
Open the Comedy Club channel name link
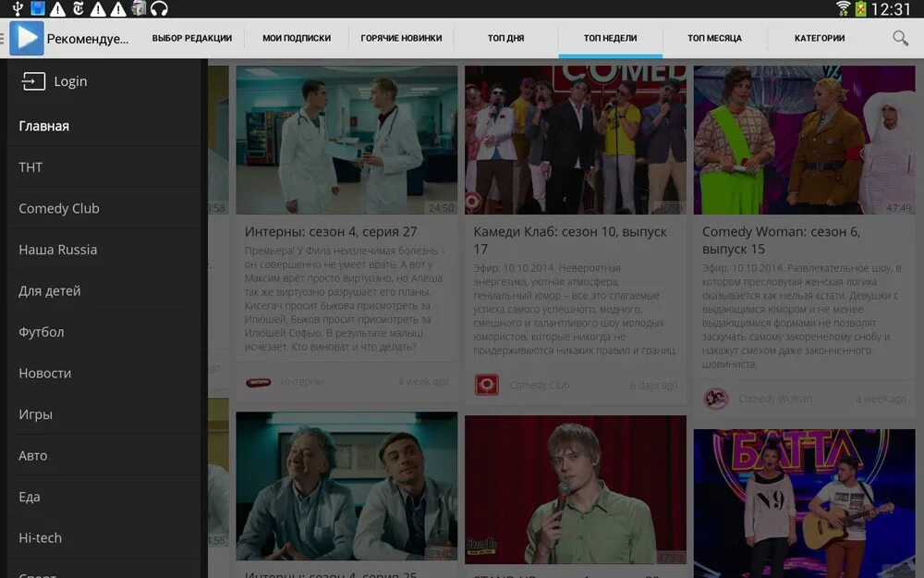(540, 386)
